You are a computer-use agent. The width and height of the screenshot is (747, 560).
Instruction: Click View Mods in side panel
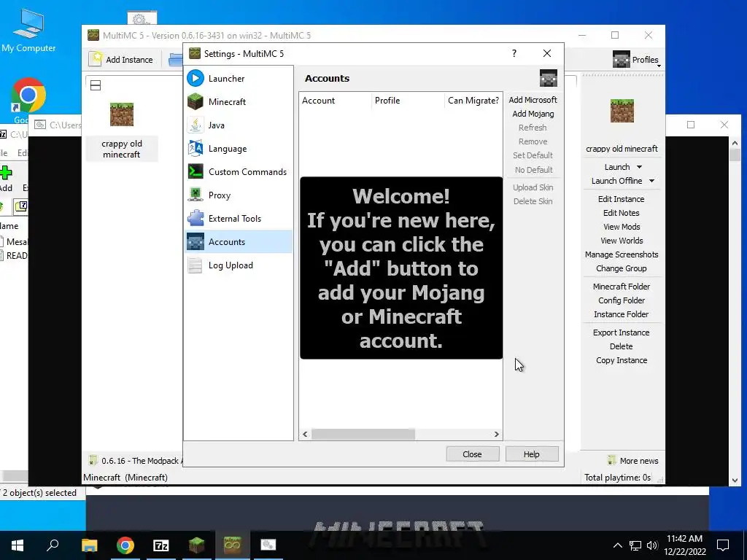[622, 227]
